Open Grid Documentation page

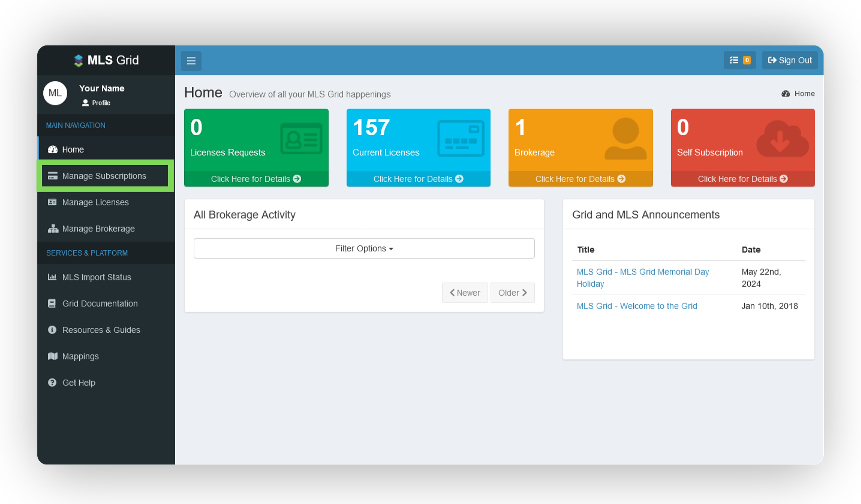(106, 303)
